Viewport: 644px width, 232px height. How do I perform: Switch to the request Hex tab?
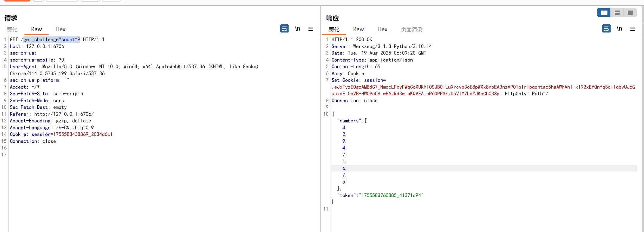[60, 29]
